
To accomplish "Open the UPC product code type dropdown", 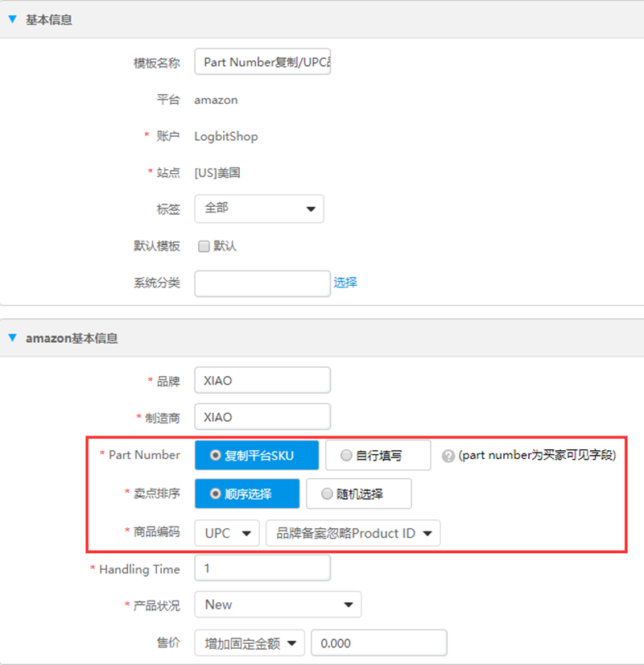I will click(x=227, y=533).
